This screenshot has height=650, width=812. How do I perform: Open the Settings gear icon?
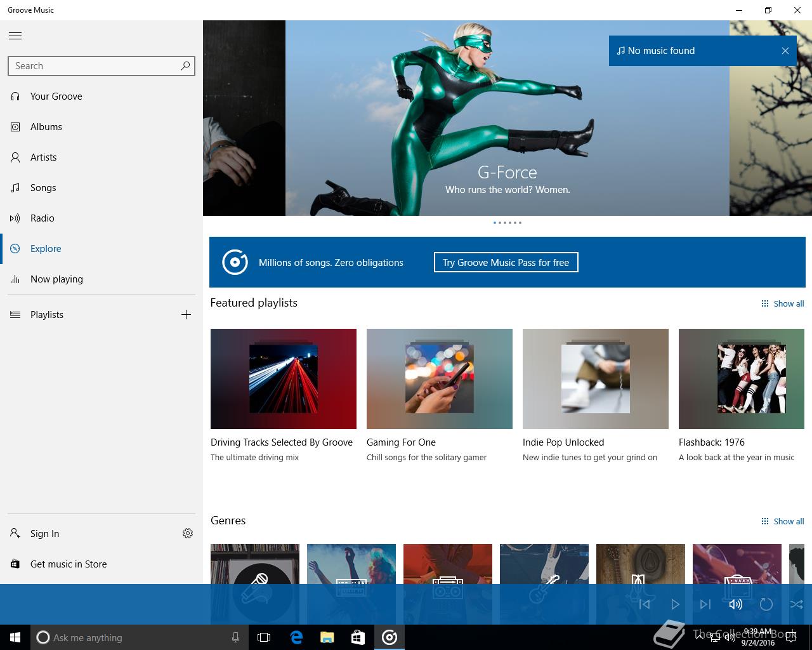188,533
